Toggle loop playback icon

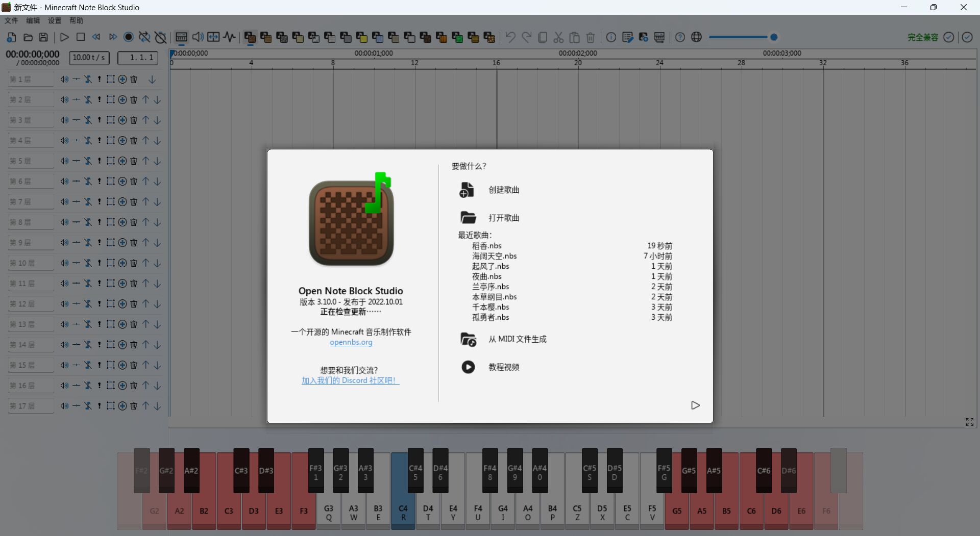click(144, 37)
